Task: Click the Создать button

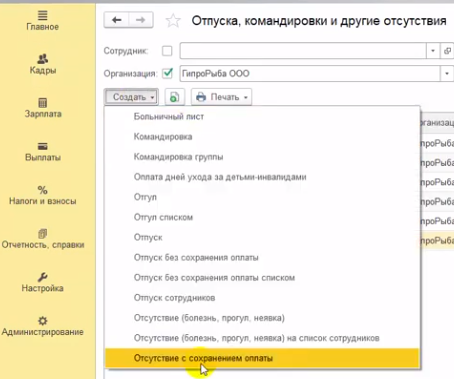Action: click(x=132, y=97)
